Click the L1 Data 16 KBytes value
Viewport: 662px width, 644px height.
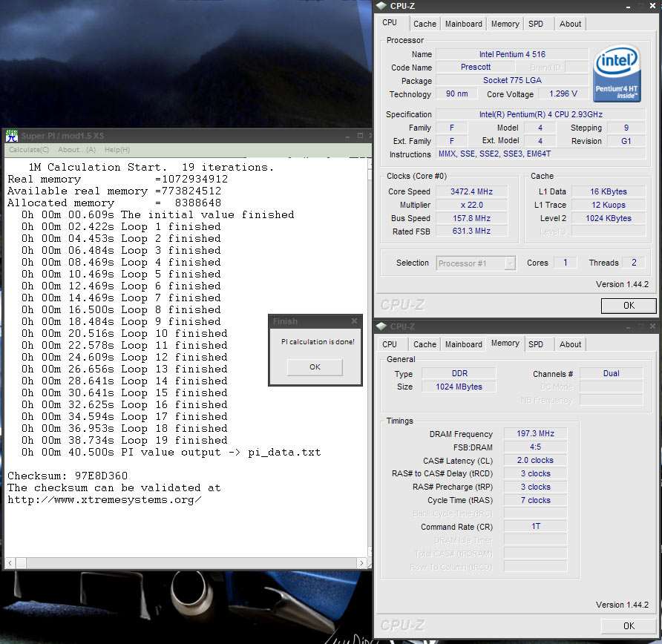609,191
